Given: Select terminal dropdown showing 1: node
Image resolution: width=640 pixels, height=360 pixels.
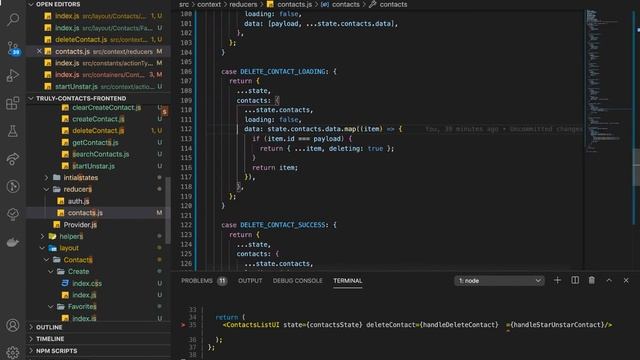Looking at the screenshot, I should pyautogui.click(x=499, y=281).
